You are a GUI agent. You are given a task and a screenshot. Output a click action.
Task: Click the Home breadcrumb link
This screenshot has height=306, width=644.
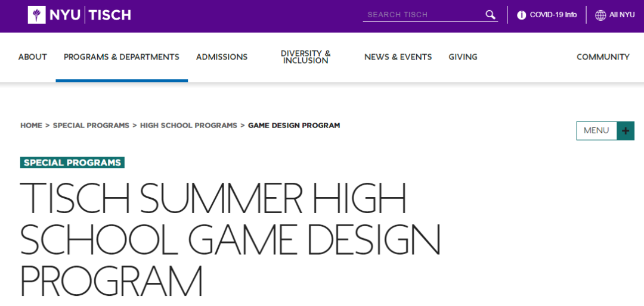pos(31,126)
